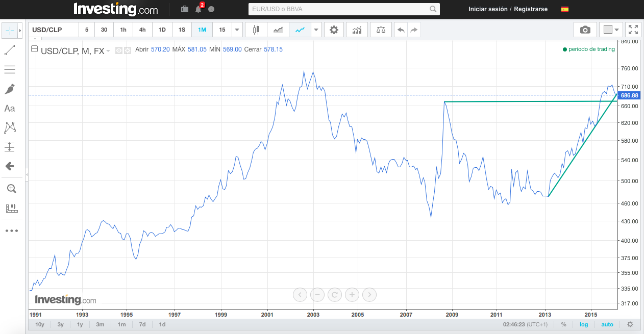Select the brush drawing tool
The width and height of the screenshot is (644, 334).
click(x=10, y=89)
